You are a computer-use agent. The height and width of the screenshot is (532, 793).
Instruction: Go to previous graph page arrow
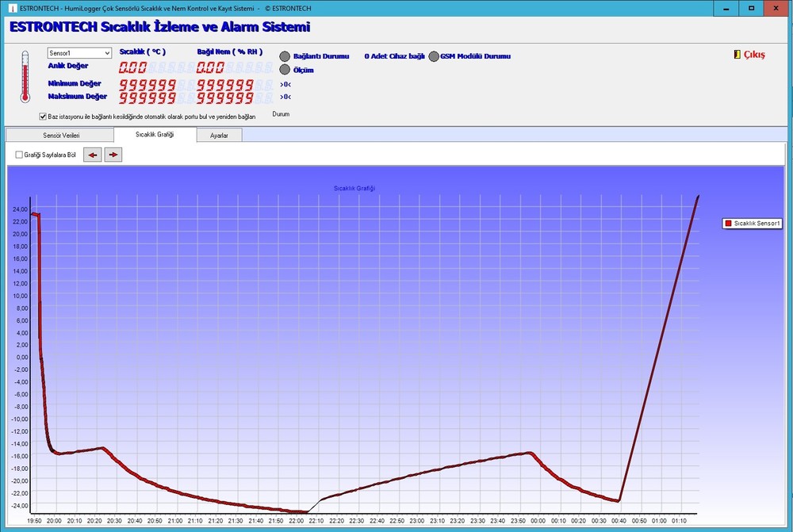(93, 155)
